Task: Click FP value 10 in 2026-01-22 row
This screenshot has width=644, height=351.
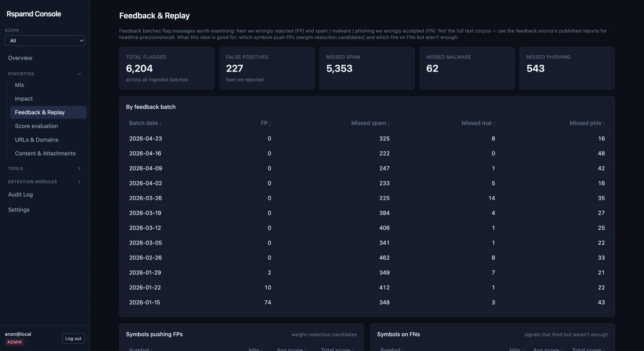Action: [x=268, y=288]
